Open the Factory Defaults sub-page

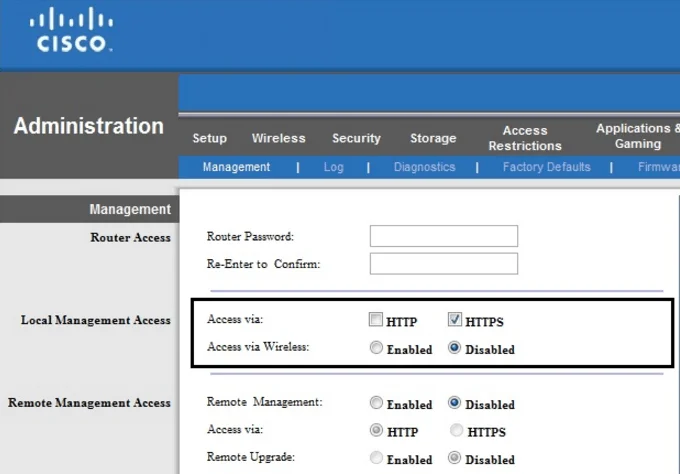[x=546, y=167]
